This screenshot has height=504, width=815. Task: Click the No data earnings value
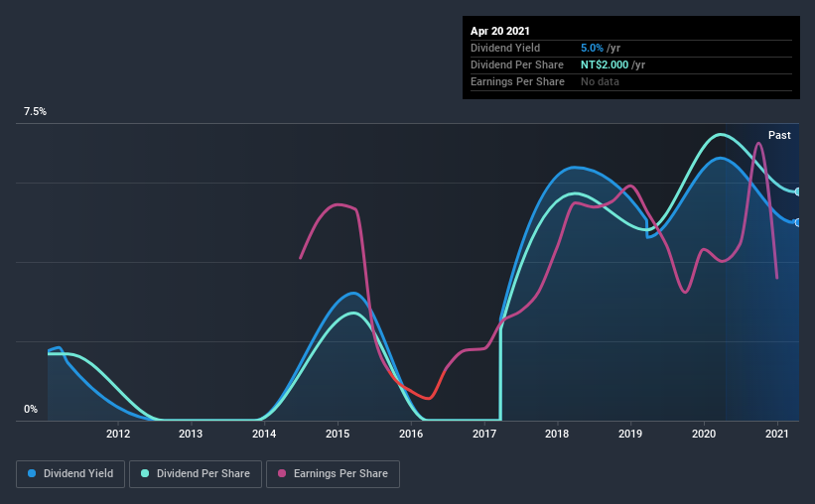600,81
